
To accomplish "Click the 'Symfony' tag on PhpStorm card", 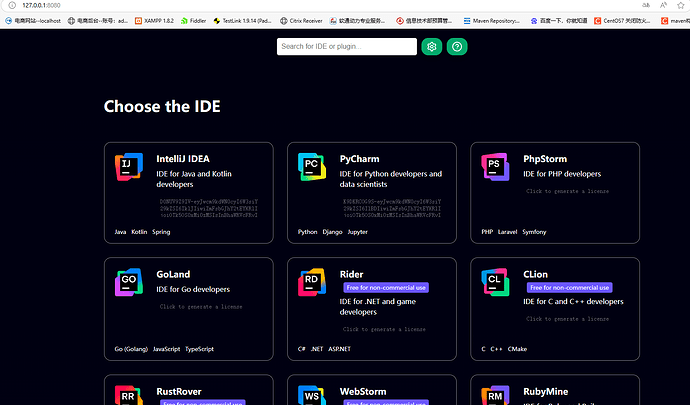I will (x=534, y=232).
